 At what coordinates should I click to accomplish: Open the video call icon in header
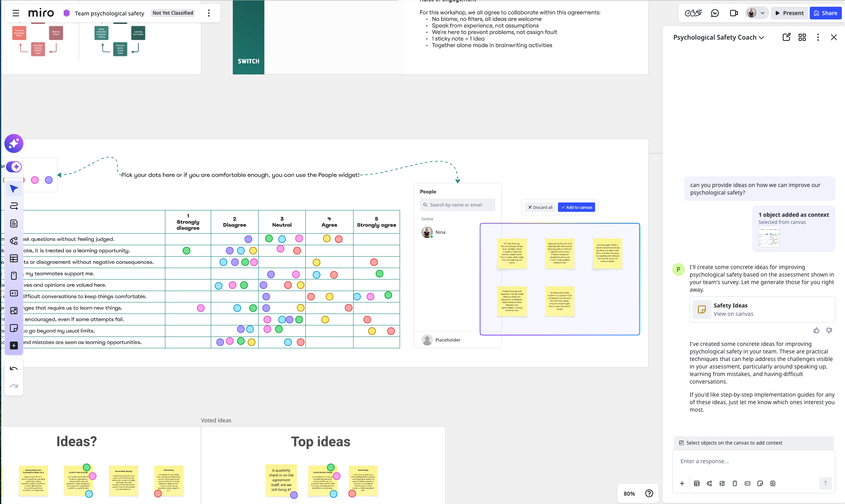click(x=734, y=13)
